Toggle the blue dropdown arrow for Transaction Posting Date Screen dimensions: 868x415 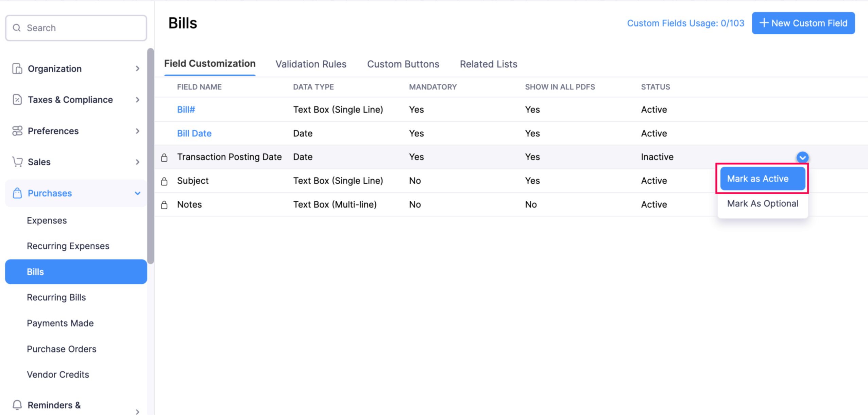[802, 157]
